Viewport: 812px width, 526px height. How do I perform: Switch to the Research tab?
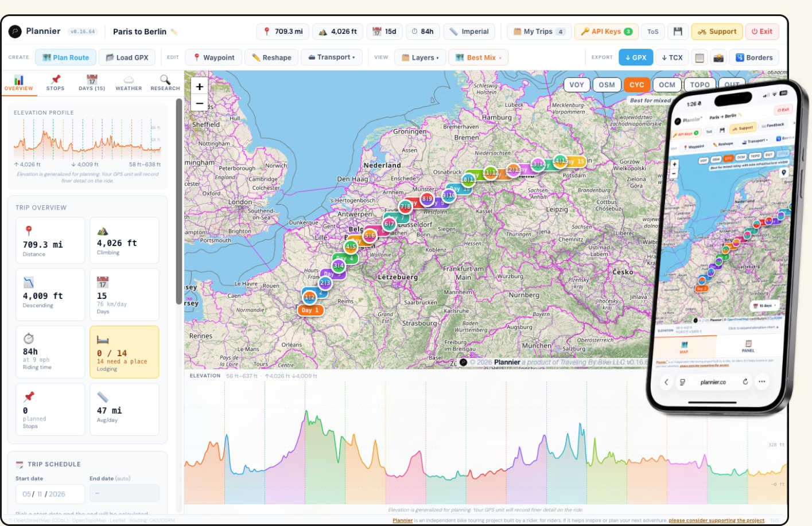pos(165,83)
